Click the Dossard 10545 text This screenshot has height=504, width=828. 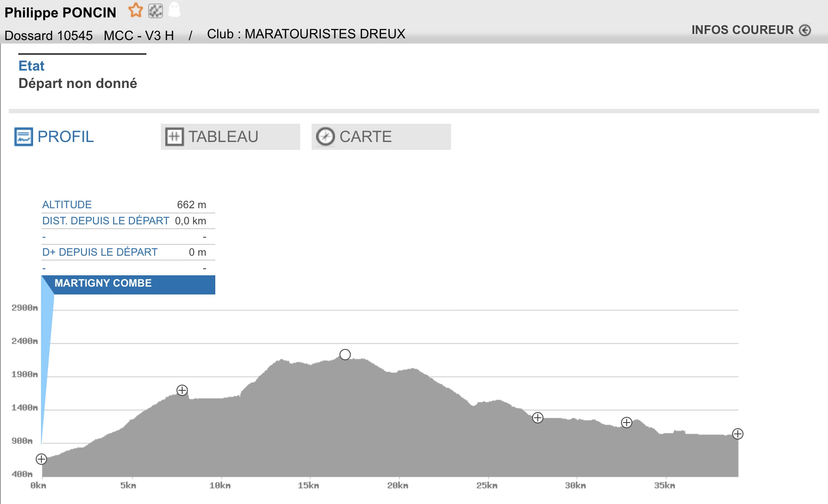[48, 35]
